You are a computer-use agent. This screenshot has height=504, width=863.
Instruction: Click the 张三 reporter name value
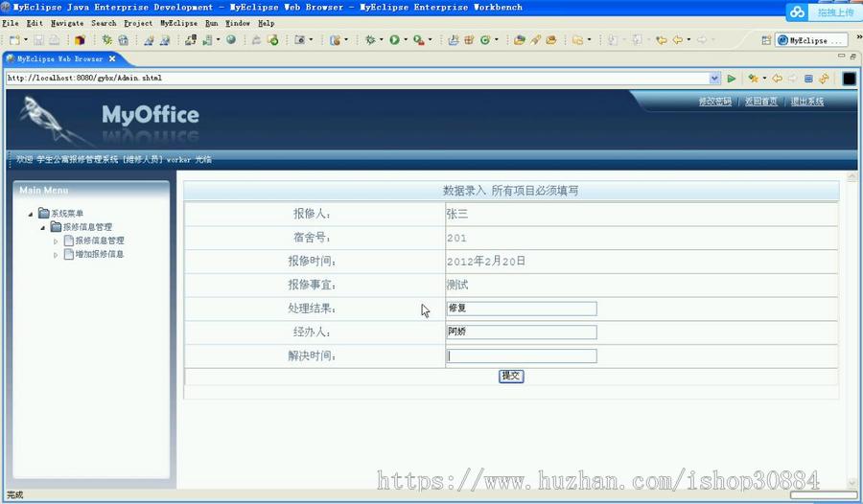point(457,214)
